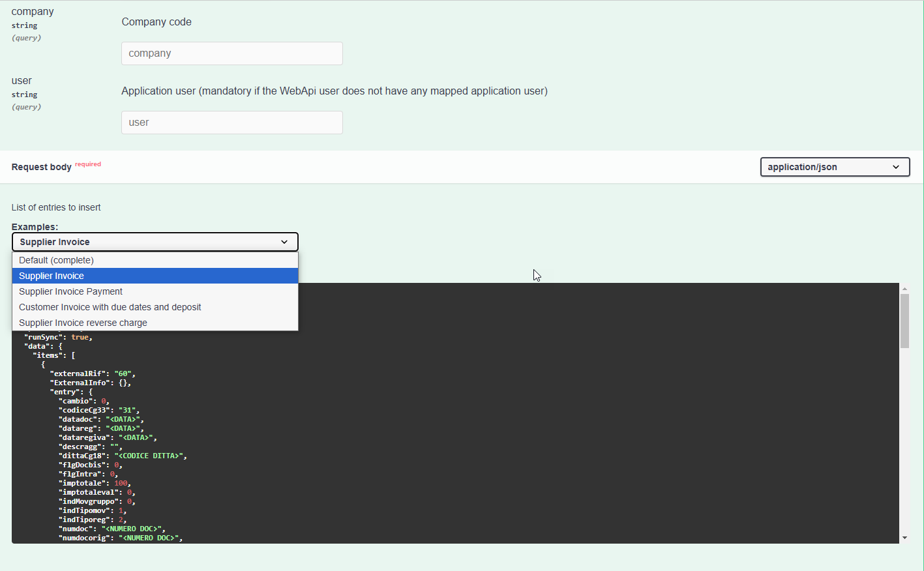The image size is (924, 571).
Task: Choose the highlighted Supplier Invoice option
Action: 52,276
